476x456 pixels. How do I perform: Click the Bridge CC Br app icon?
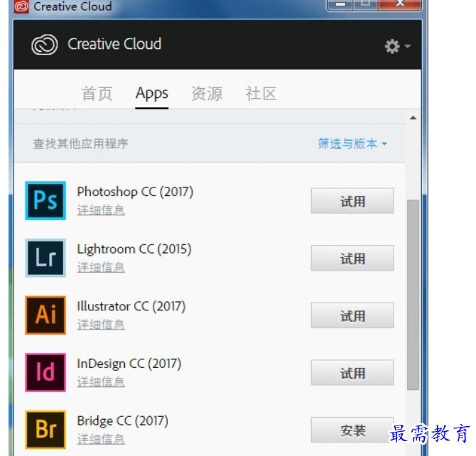pyautogui.click(x=45, y=430)
